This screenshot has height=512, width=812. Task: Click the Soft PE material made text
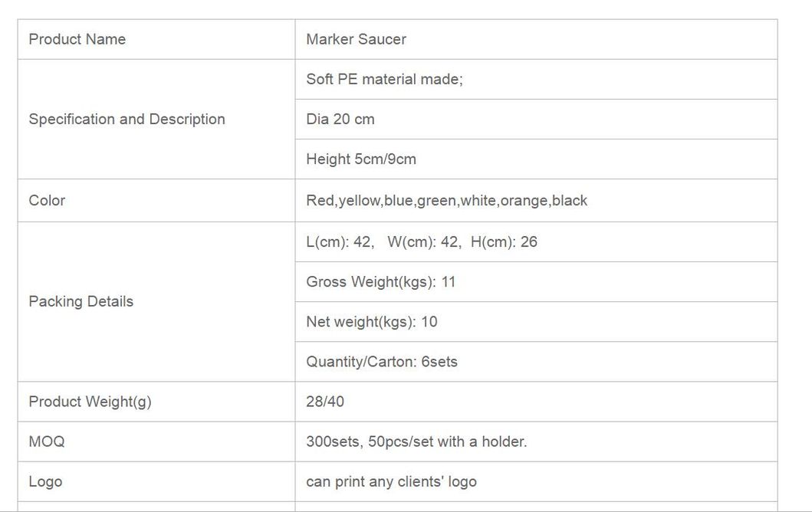pos(384,79)
